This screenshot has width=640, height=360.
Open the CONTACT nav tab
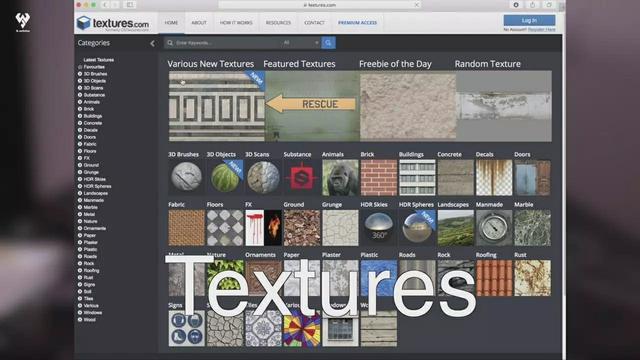(314, 23)
